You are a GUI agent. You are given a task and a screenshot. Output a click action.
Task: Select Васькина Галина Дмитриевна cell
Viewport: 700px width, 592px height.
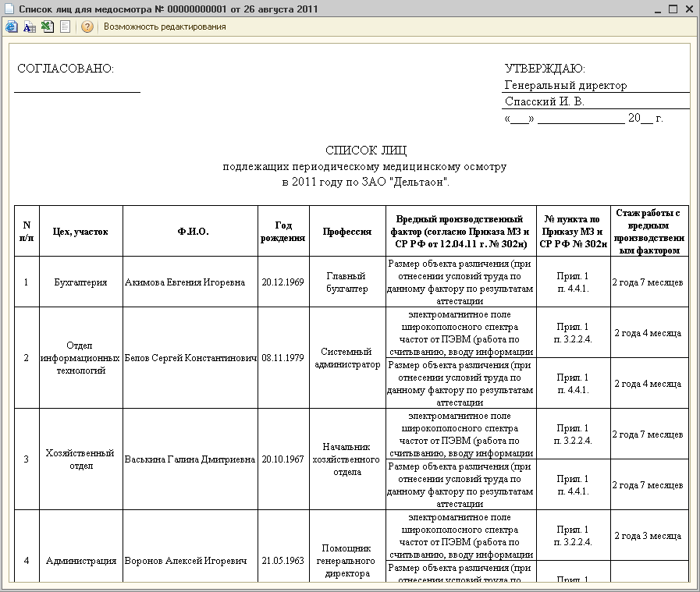pyautogui.click(x=190, y=459)
